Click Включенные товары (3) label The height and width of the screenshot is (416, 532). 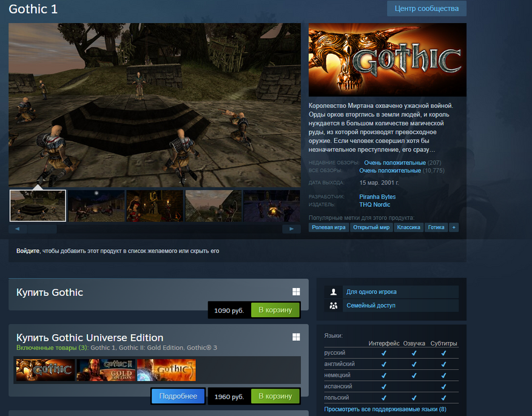(52, 348)
